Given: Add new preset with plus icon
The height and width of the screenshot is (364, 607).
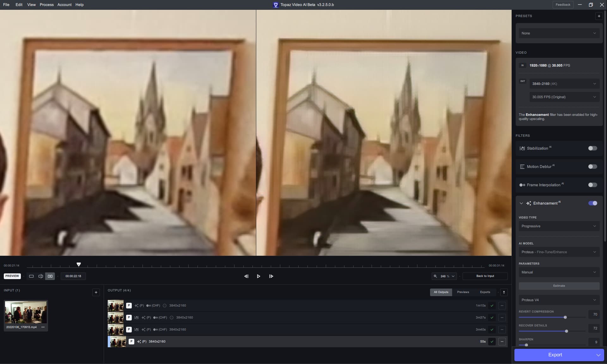Looking at the screenshot, I should [x=599, y=16].
